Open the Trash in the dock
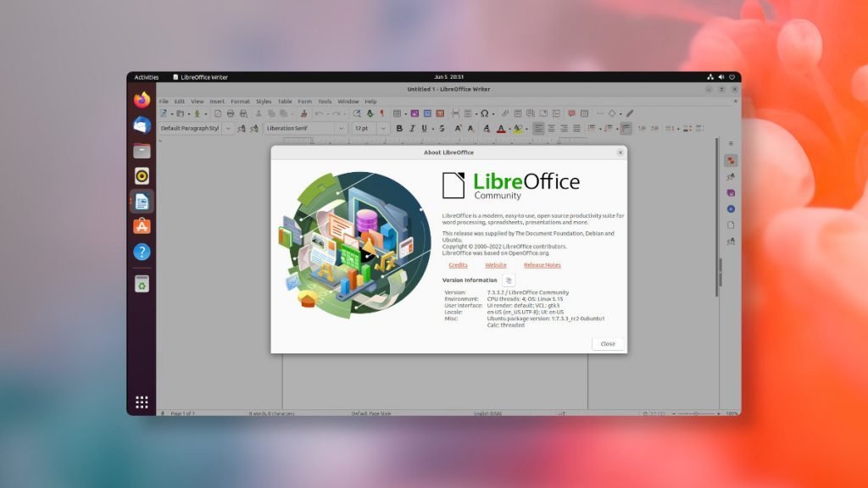The image size is (868, 488). pos(142,285)
